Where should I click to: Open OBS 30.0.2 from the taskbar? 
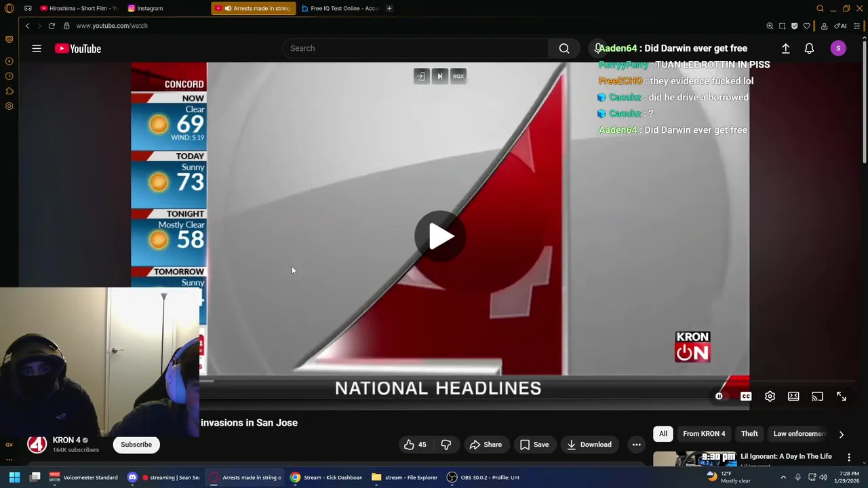483,477
